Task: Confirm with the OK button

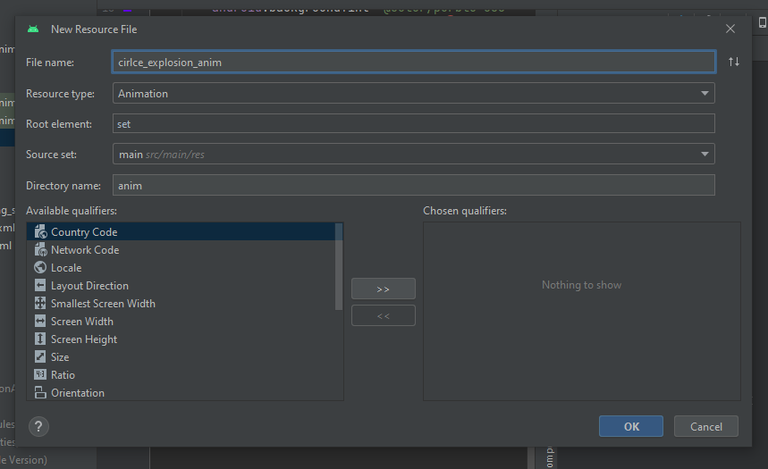Action: [631, 426]
